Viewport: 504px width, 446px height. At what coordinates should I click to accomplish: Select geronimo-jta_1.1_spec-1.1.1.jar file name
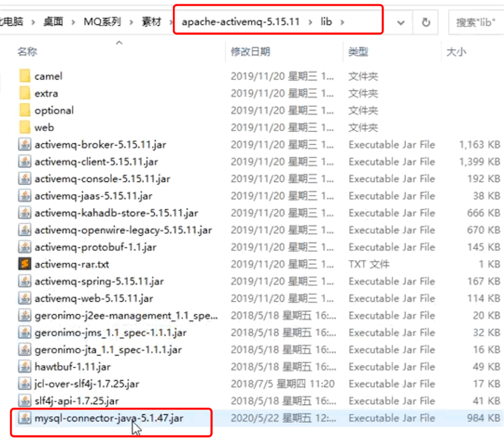(x=108, y=350)
